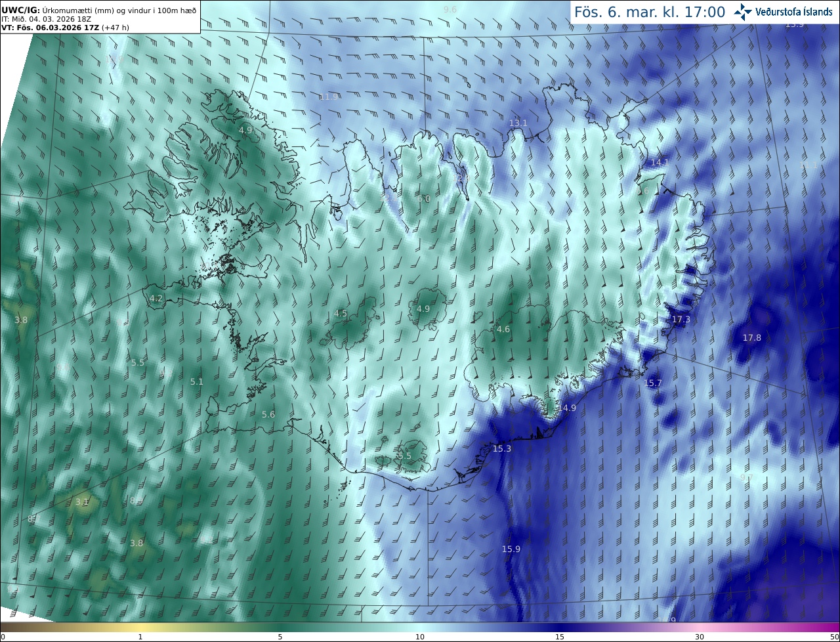Click the 13.1 value off the north coast
The width and height of the screenshot is (840, 642).
coord(518,123)
